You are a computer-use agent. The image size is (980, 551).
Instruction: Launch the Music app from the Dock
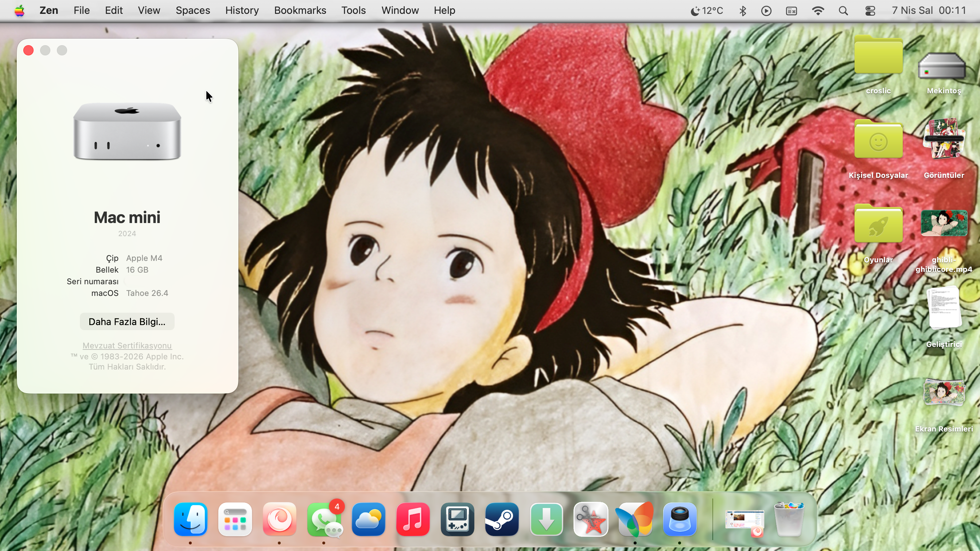click(413, 519)
